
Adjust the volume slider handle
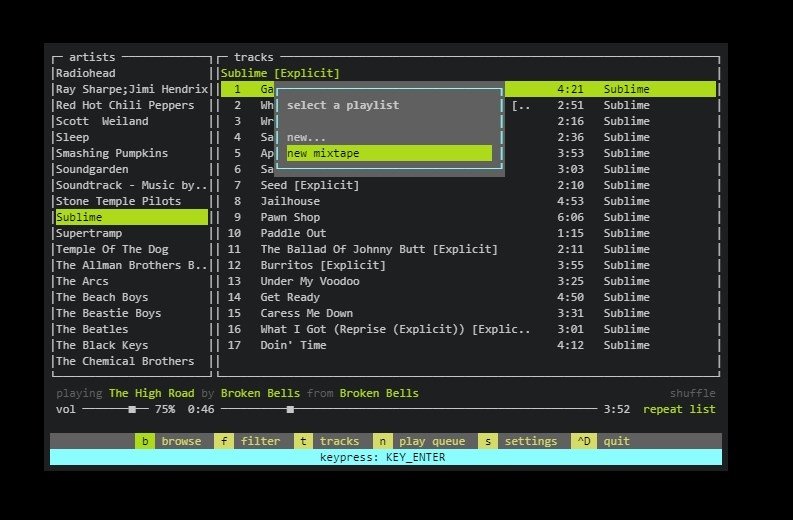pyautogui.click(x=132, y=409)
